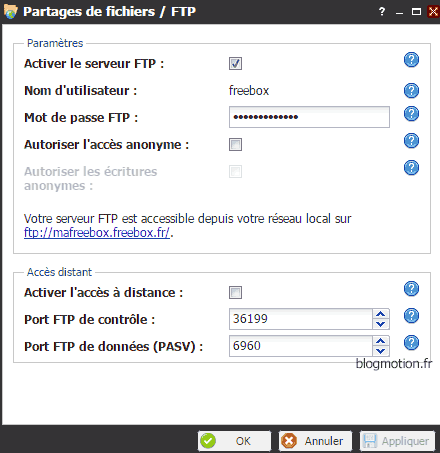Screen dimensions: 440x453
Task: Show help for Activer l'accès à distance
Action: coord(411,289)
